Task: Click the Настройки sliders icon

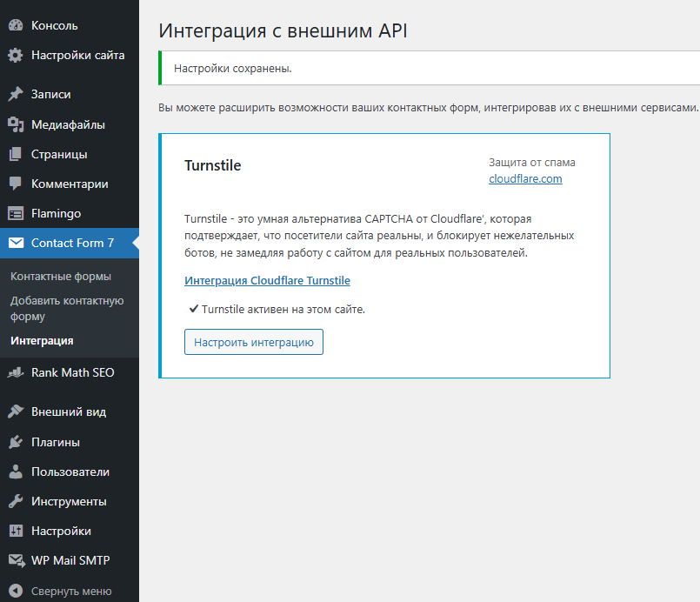Action: pos(16,531)
